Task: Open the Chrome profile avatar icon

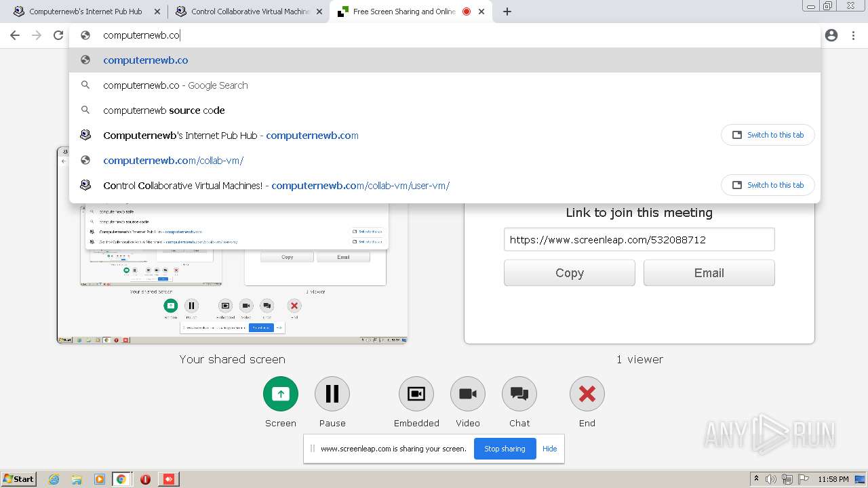Action: click(831, 35)
